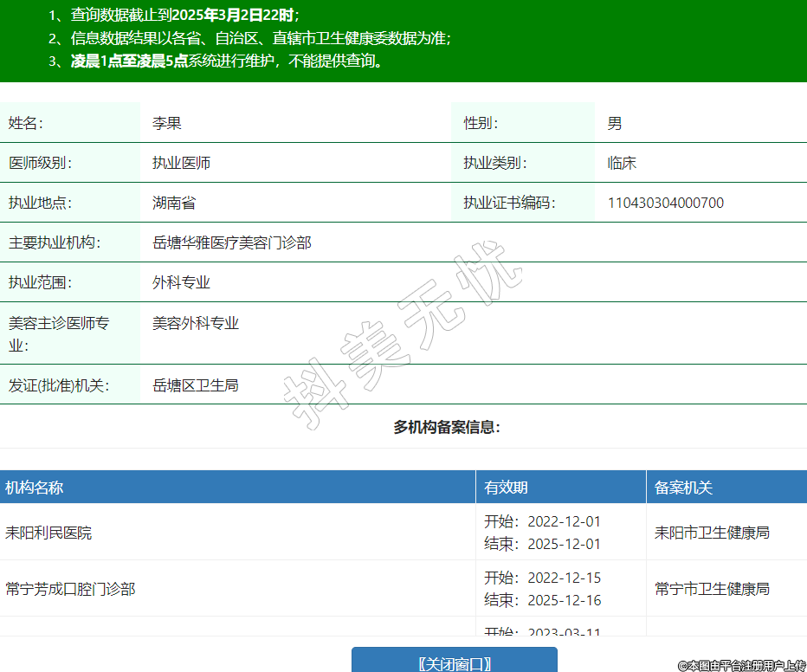Select the 耒阳利民医院 row entry
The height and width of the screenshot is (672, 807).
click(x=48, y=533)
